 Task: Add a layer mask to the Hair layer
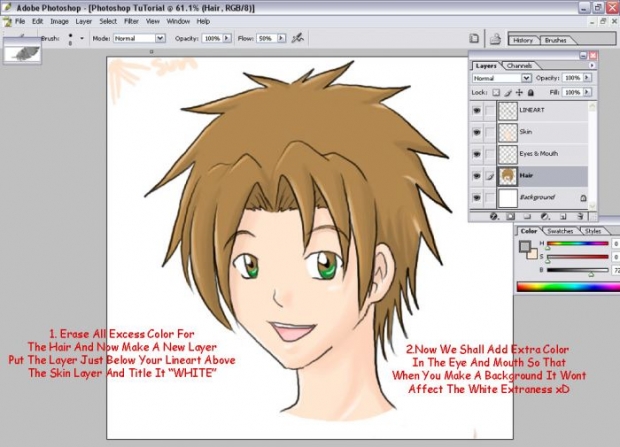(x=510, y=216)
